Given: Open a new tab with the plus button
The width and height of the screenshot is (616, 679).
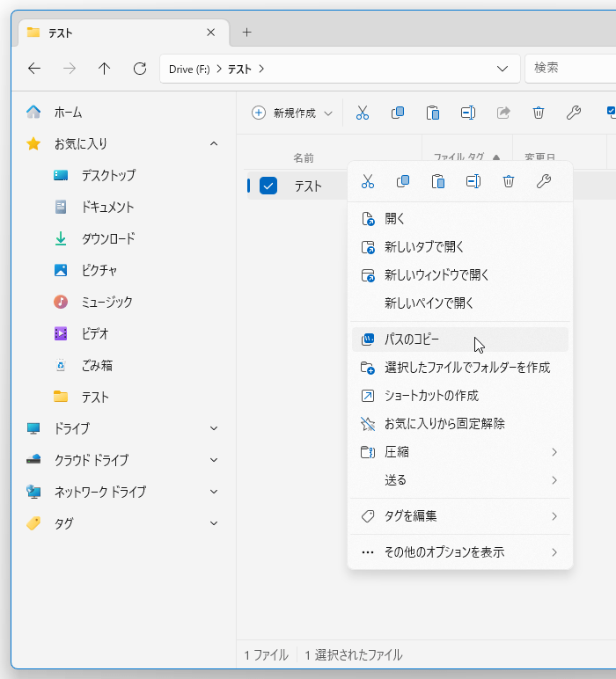Looking at the screenshot, I should click(246, 33).
